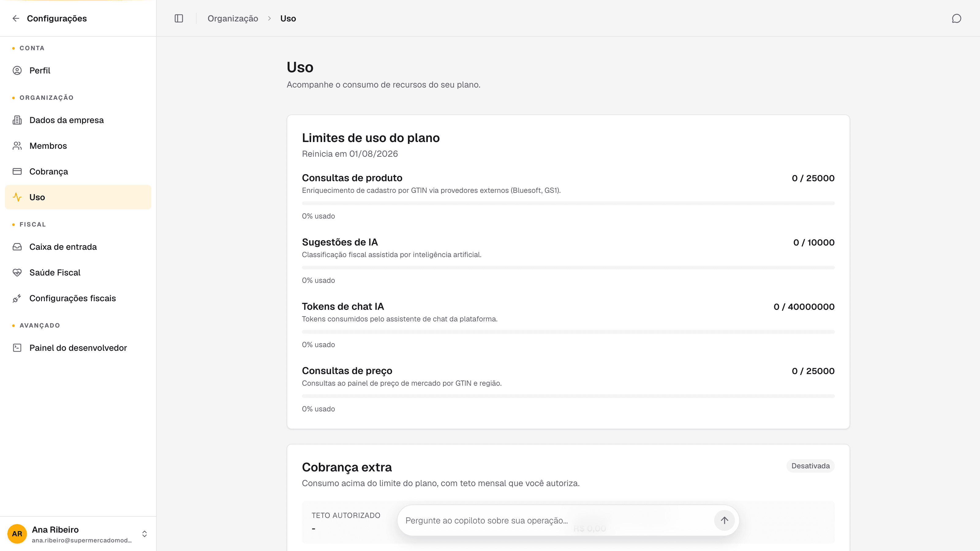
Task: Click the FISCAL section label
Action: [33, 224]
